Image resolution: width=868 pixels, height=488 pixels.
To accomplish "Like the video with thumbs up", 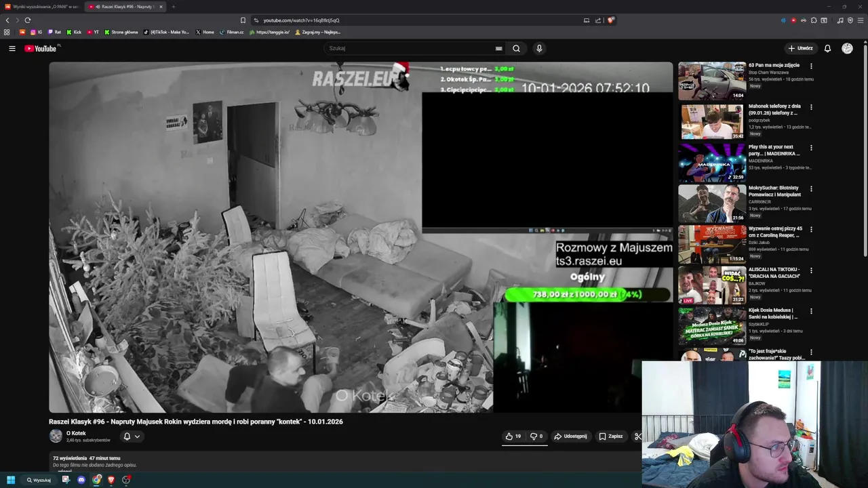I will [513, 436].
